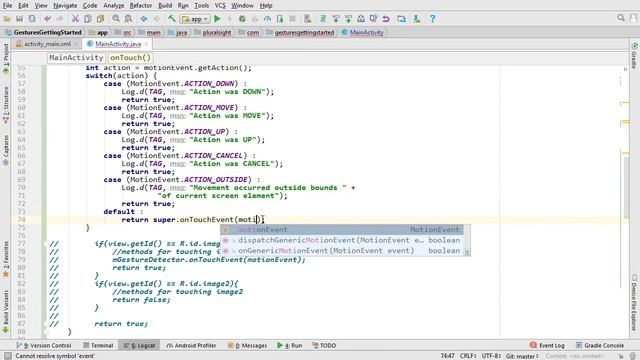
Task: Open the Refactor menu
Action: click(x=141, y=5)
